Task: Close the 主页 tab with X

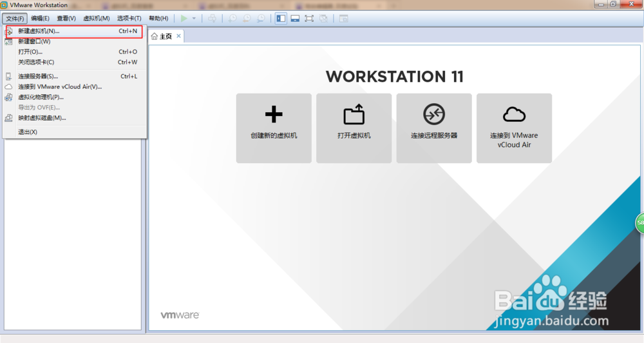Action: (x=178, y=35)
